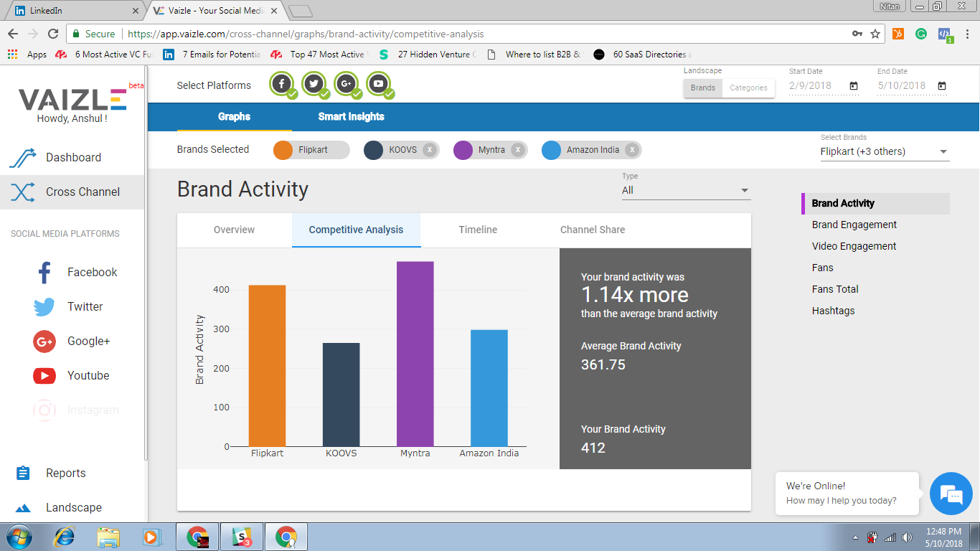The image size is (980, 551).
Task: Reload the page with the refresh icon
Action: coord(52,34)
